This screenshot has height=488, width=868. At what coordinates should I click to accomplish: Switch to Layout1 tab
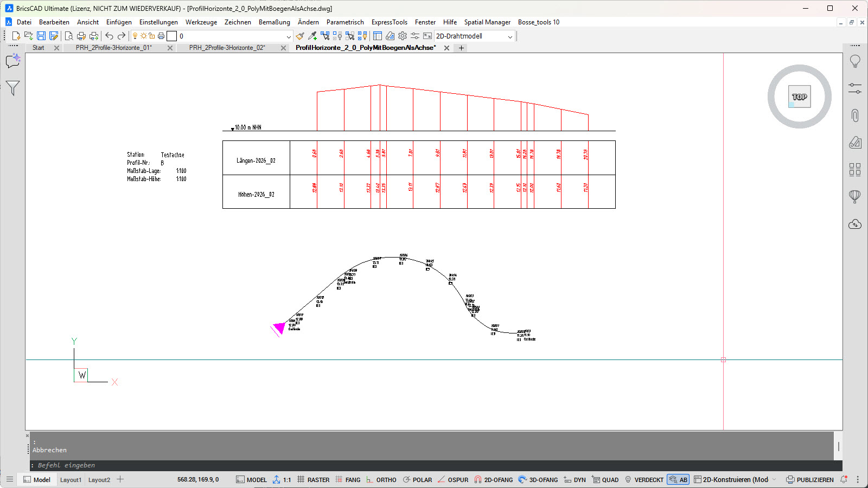coord(71,480)
